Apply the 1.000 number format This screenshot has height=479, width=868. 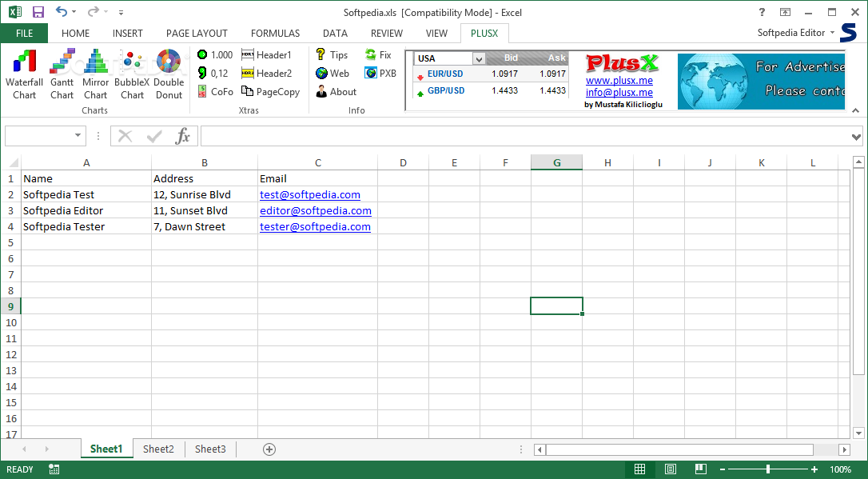[215, 55]
